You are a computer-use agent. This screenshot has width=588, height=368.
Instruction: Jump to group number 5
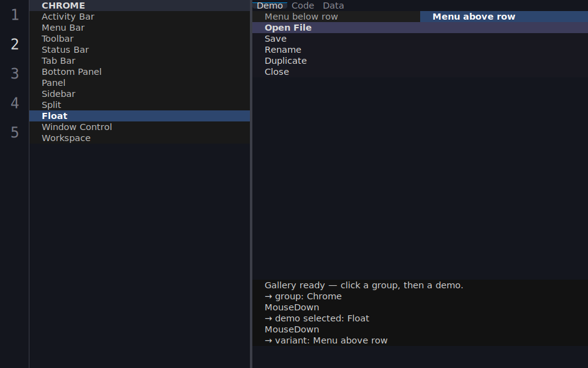click(x=15, y=132)
